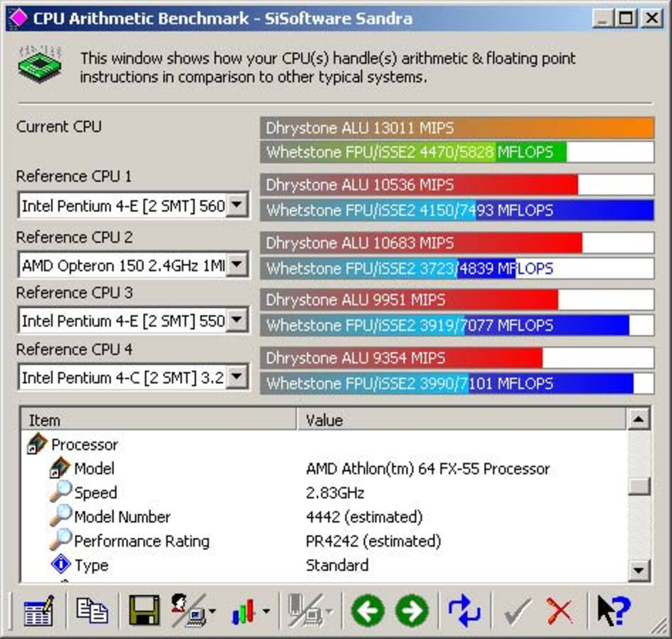Click the blue refresh arrows icon
This screenshot has width=672, height=639.
[465, 611]
